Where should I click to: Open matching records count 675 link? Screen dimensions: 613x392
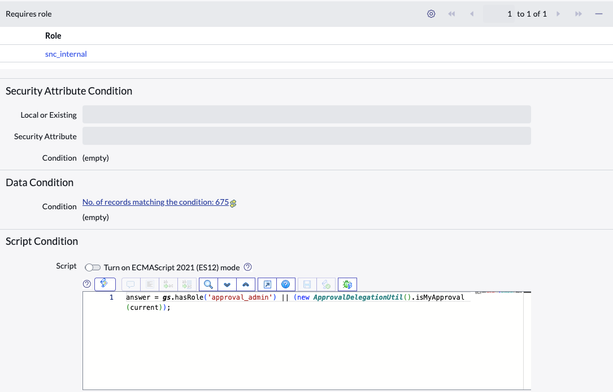[155, 202]
